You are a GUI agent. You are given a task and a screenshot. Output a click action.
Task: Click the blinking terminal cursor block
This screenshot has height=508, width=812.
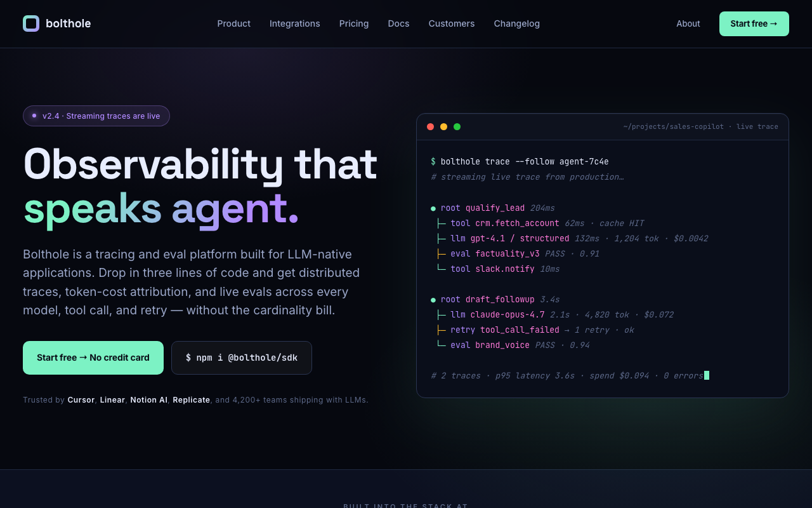707,375
